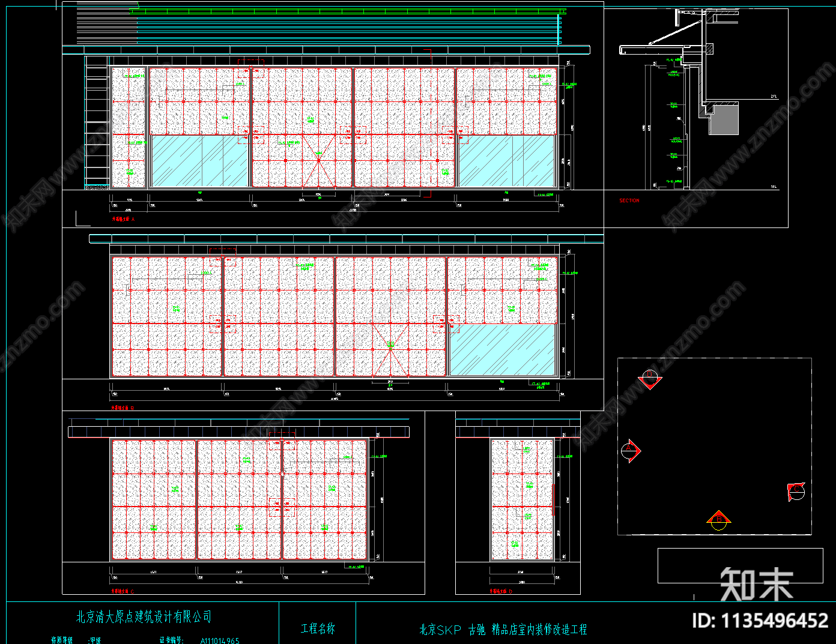
Task: Click the 1FL floor level label
Action: point(774,187)
